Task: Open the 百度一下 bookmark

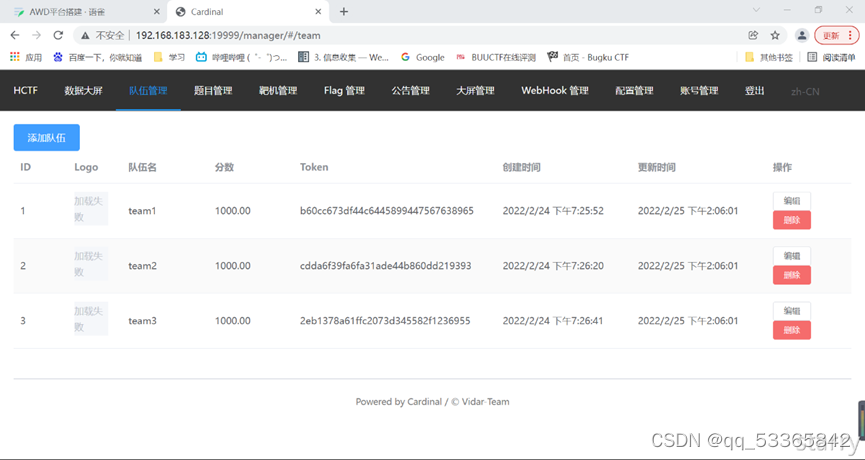Action: tap(98, 57)
